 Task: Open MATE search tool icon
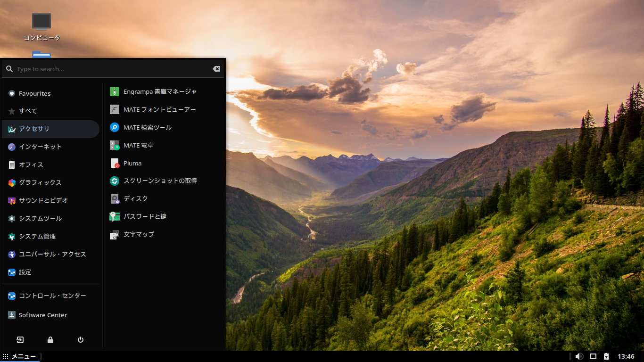115,127
